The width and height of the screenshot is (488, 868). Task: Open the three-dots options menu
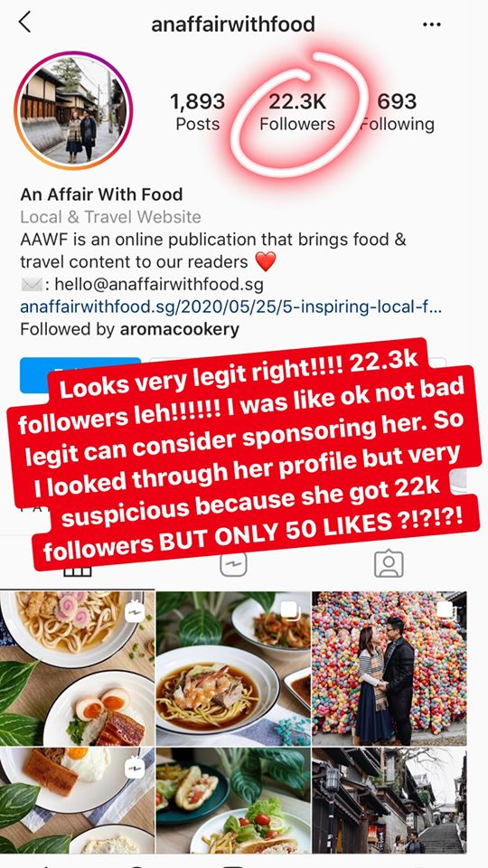pyautogui.click(x=432, y=24)
